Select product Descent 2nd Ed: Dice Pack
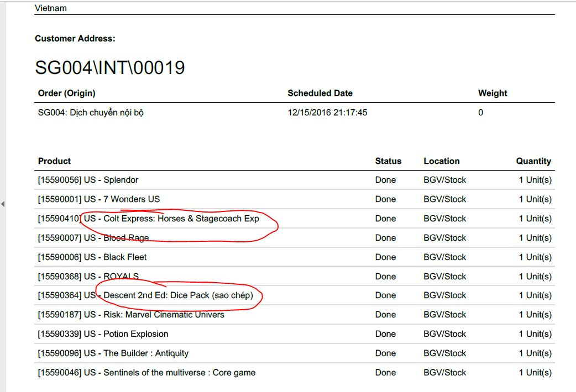The width and height of the screenshot is (576, 392). coord(156,295)
